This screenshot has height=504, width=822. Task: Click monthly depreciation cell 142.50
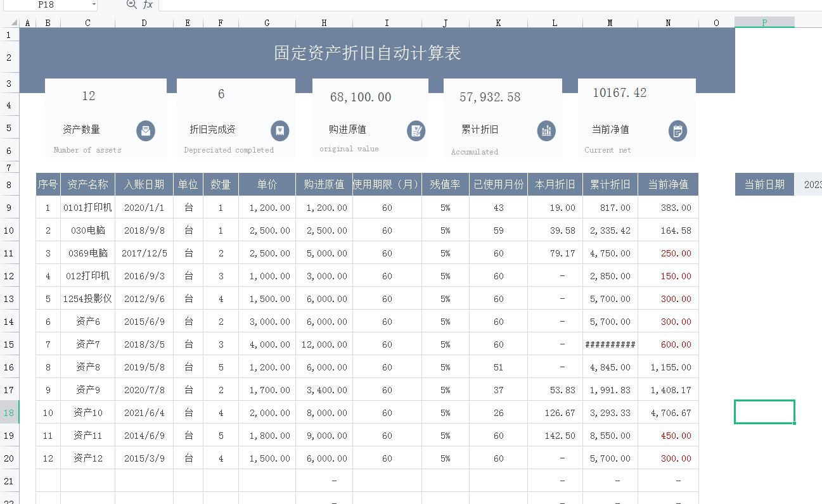[555, 436]
